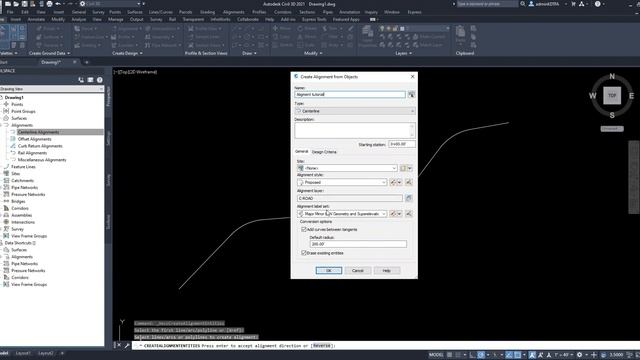The width and height of the screenshot is (640, 360).
Task: Click the create new site icon
Action: pyautogui.click(x=403, y=168)
